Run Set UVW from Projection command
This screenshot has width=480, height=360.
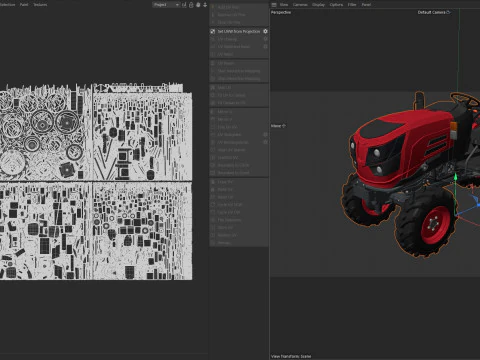pyautogui.click(x=239, y=31)
